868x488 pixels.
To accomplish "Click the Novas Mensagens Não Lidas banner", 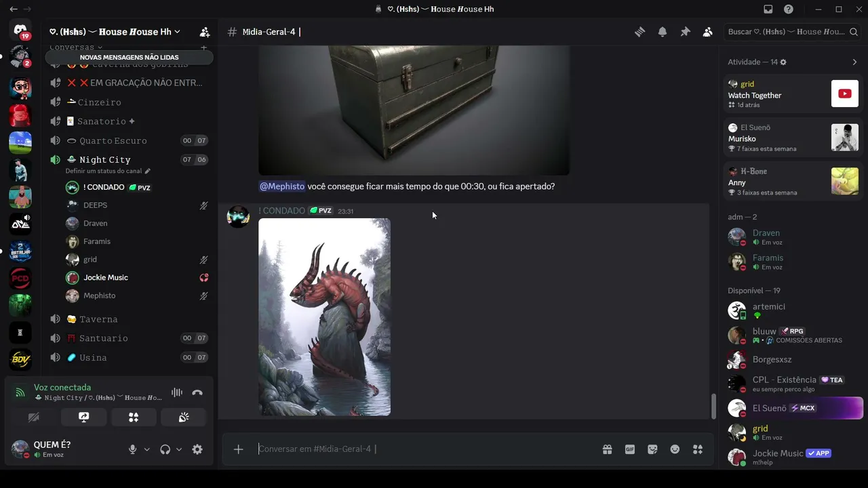I will coord(129,58).
